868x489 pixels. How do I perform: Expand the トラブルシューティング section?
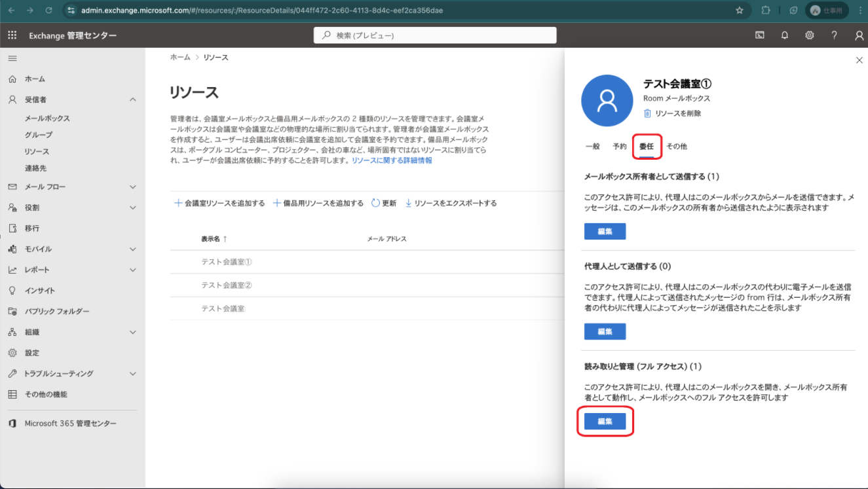tap(133, 374)
